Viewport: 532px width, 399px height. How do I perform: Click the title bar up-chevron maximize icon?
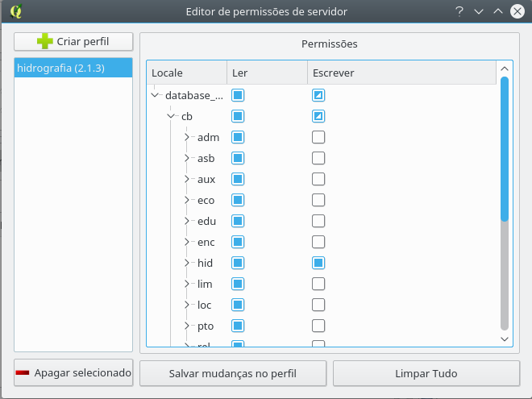click(x=497, y=11)
